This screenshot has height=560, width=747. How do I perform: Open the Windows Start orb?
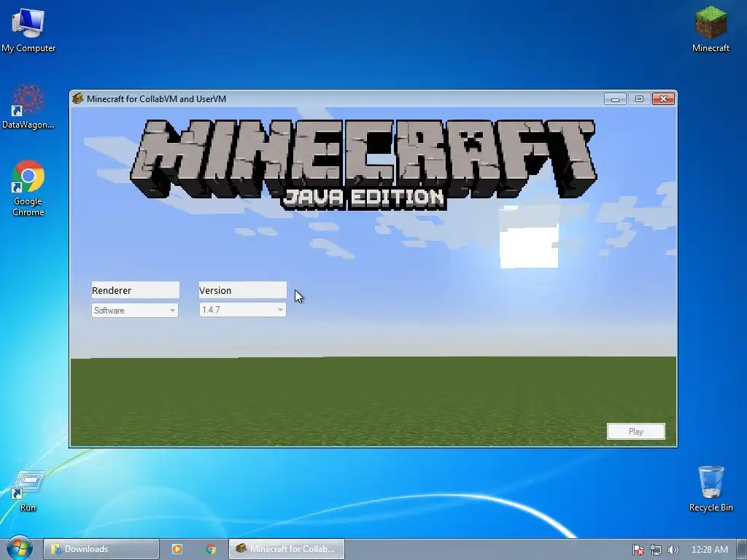(x=20, y=548)
